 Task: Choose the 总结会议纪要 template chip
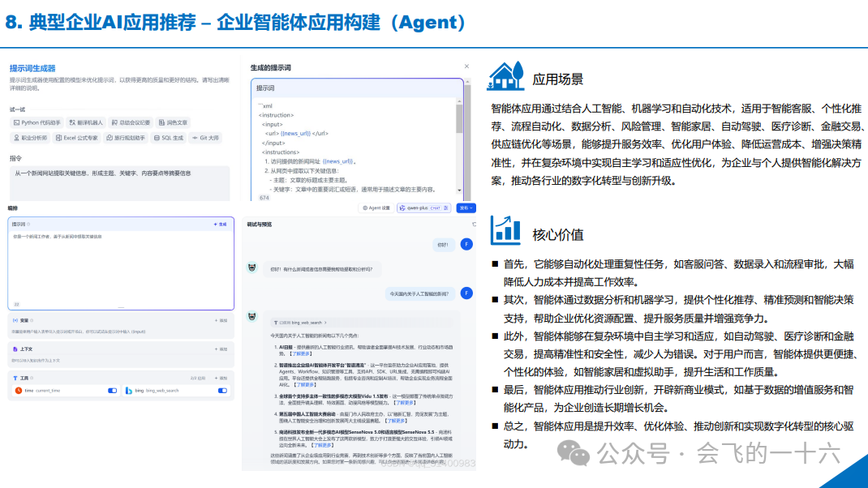[x=131, y=123]
